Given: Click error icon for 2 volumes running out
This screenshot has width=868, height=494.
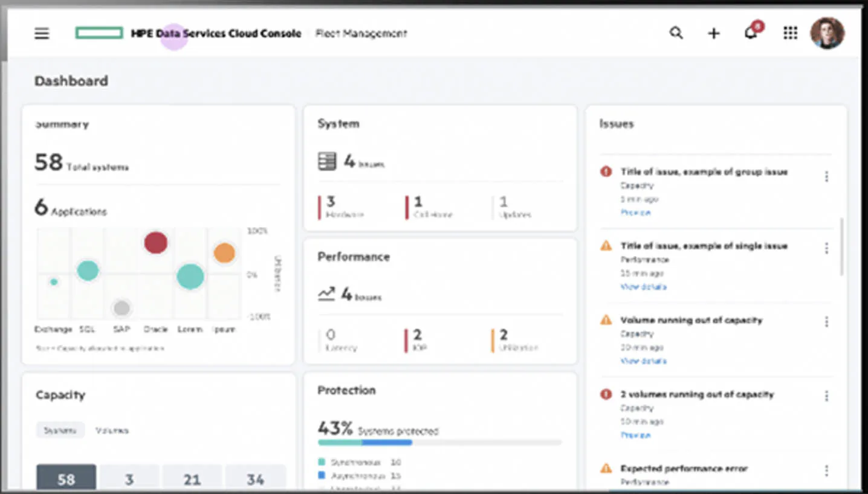Looking at the screenshot, I should [x=606, y=394].
